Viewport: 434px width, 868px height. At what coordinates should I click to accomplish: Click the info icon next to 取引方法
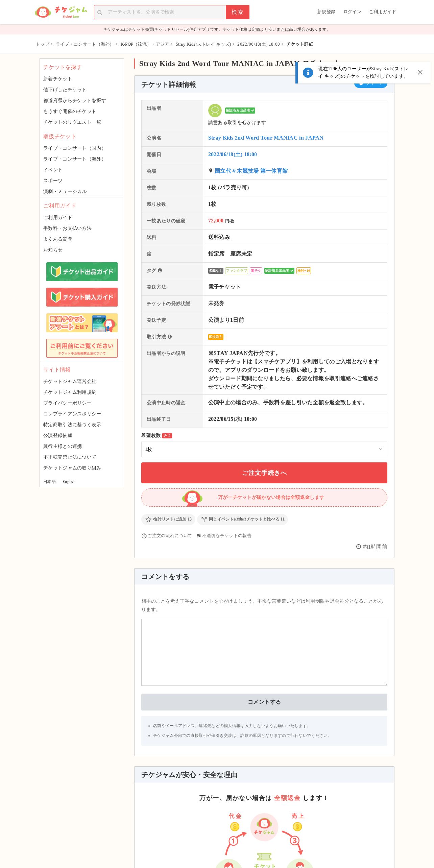point(170,337)
